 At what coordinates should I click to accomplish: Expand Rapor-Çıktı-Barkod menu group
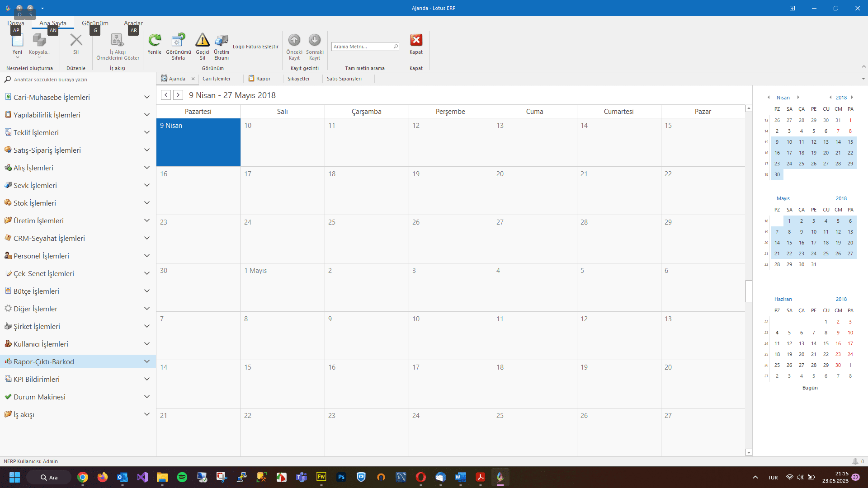[x=146, y=361]
